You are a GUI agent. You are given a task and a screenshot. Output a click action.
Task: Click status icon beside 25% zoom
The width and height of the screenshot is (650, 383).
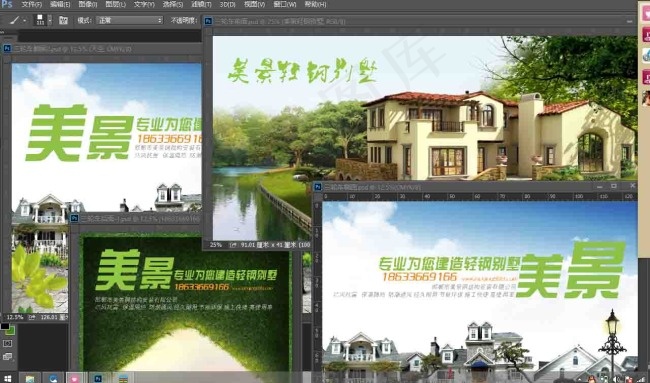click(233, 245)
